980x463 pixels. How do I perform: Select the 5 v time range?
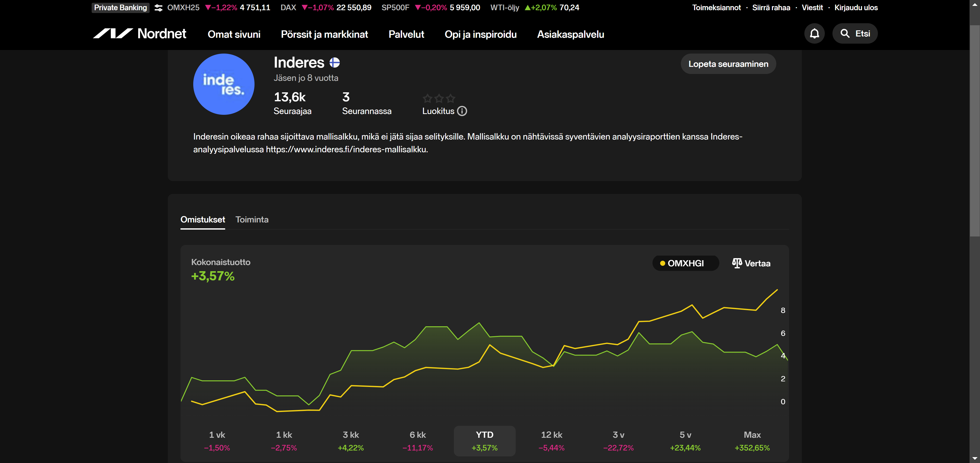[x=685, y=441]
